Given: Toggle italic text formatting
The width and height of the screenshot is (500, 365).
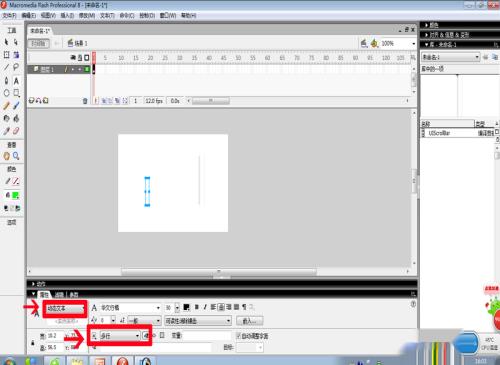Looking at the screenshot, I should pyautogui.click(x=205, y=307).
